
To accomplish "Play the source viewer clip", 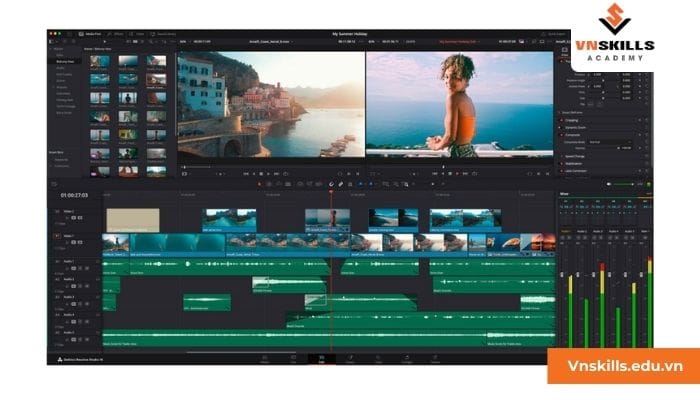I will [x=268, y=174].
